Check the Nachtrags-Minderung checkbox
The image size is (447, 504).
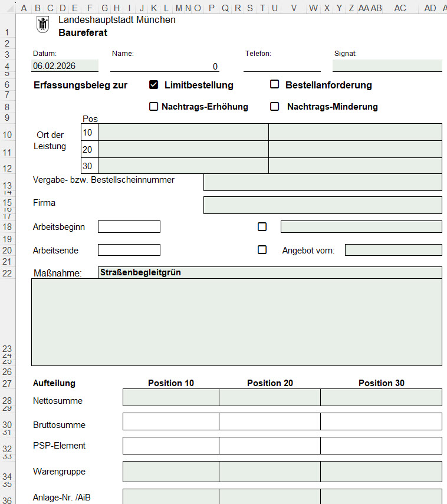[x=274, y=107]
